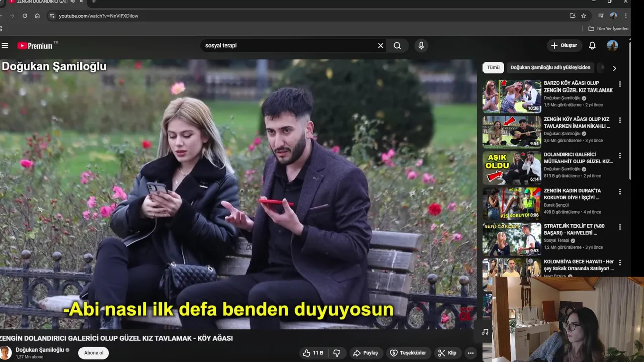The image size is (644, 362).
Task: Open options for STRATEJİK TEKLİF ET video
Action: click(x=620, y=227)
